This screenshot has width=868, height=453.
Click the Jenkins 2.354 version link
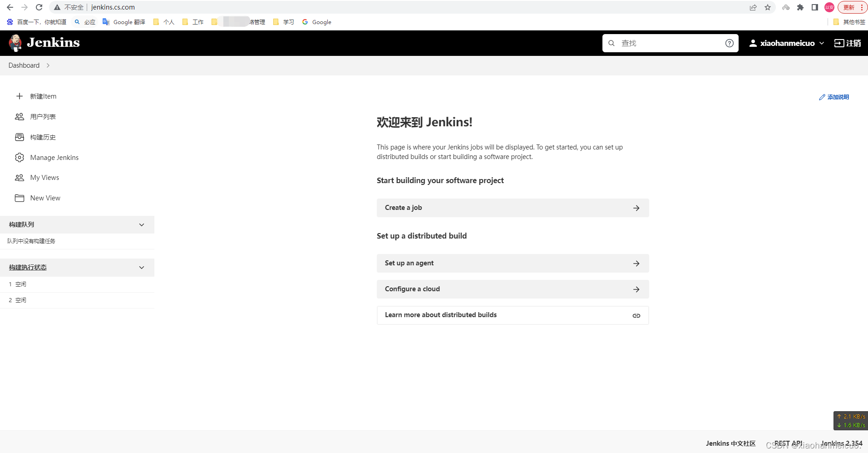[842, 443]
